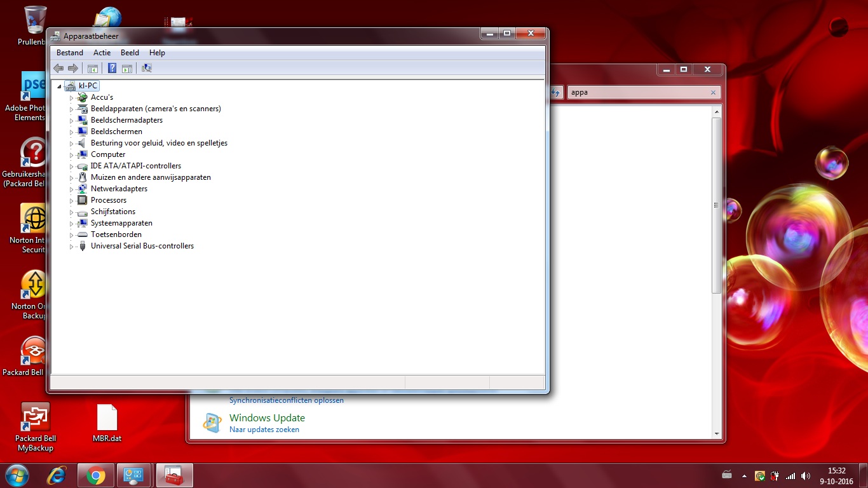The width and height of the screenshot is (868, 488).
Task: Expand the Netwerkadapters arrow
Action: point(71,189)
